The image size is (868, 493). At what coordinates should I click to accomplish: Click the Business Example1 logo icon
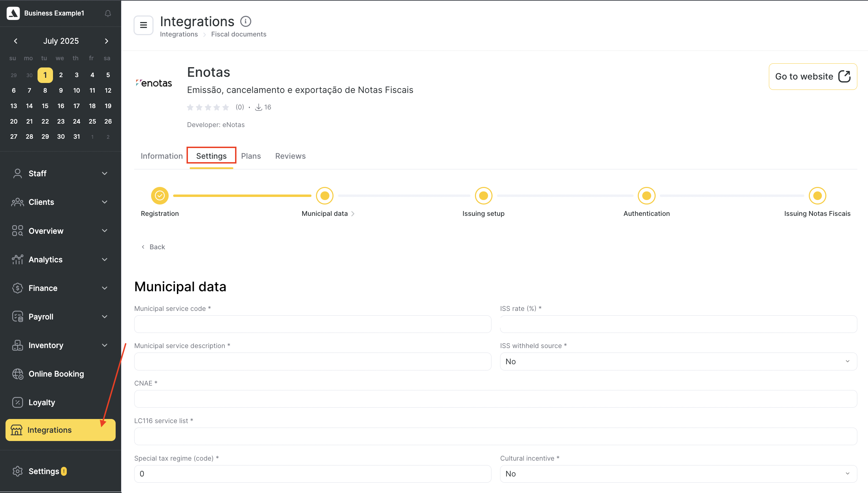(13, 13)
